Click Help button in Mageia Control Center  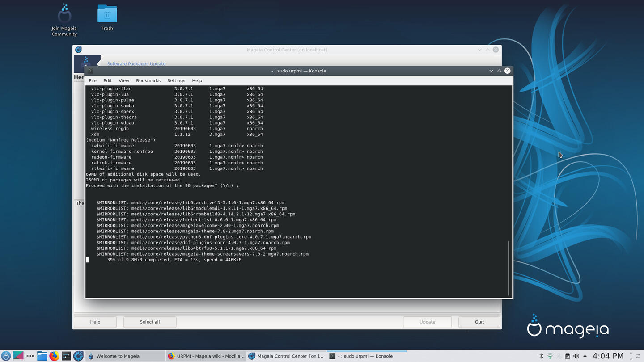pyautogui.click(x=95, y=322)
